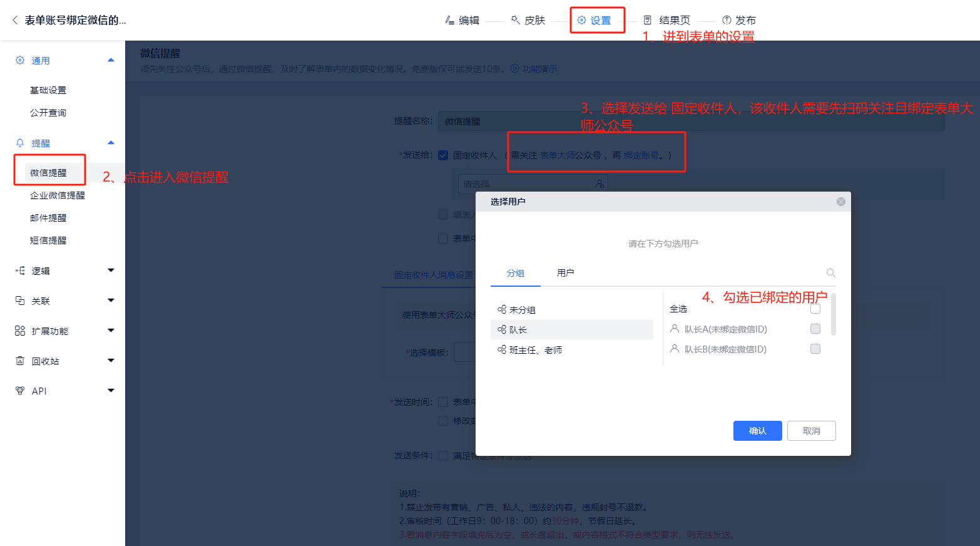Click the back arrow beside form title
Image resolution: width=980 pixels, height=546 pixels.
click(x=15, y=20)
